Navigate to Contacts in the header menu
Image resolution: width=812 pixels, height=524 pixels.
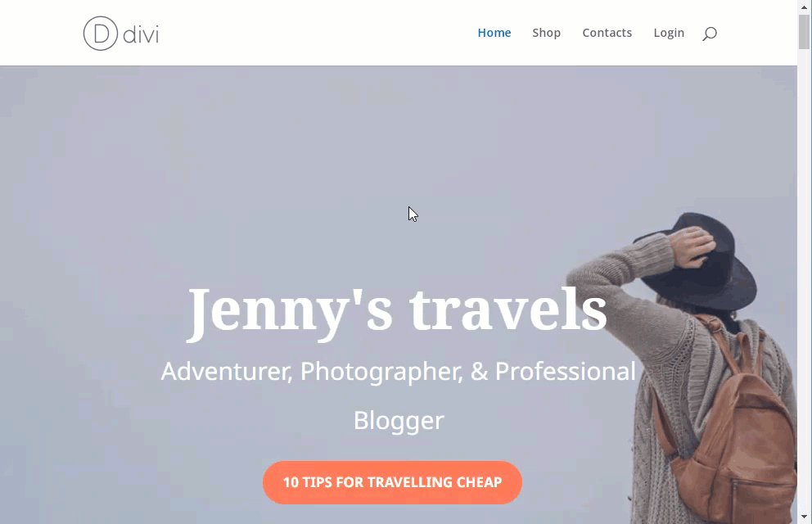[607, 33]
